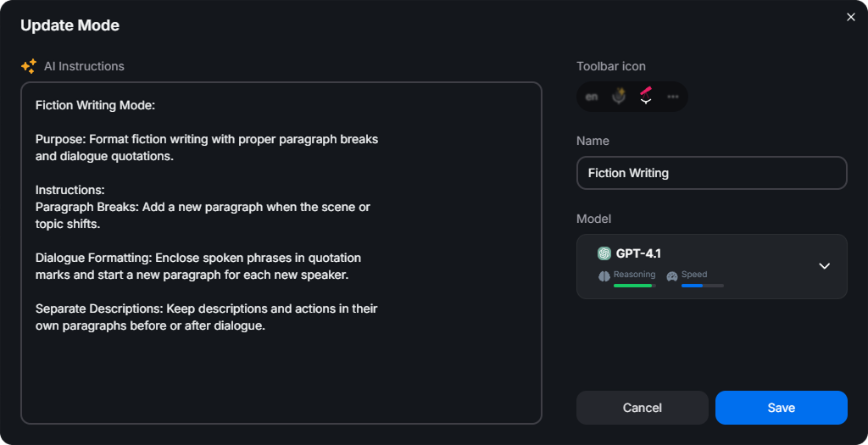
Task: Click the 'Update Mode' dialog title
Action: point(70,25)
